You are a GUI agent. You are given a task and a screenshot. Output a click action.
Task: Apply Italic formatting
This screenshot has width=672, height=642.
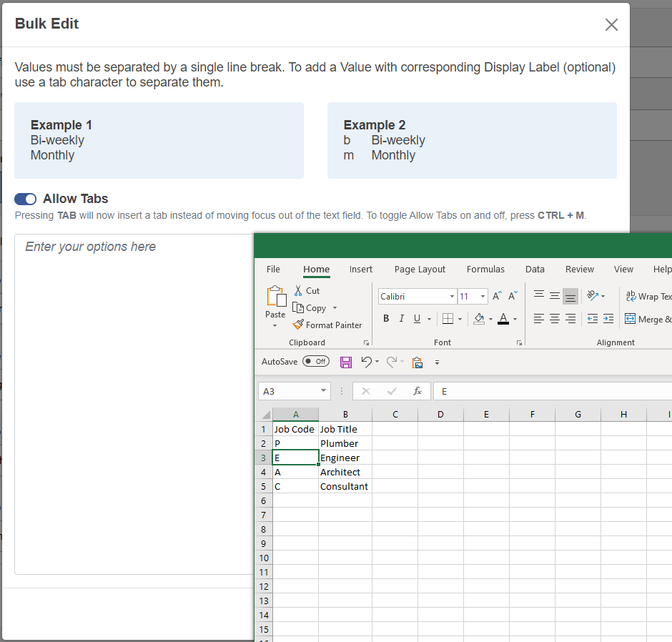[402, 319]
